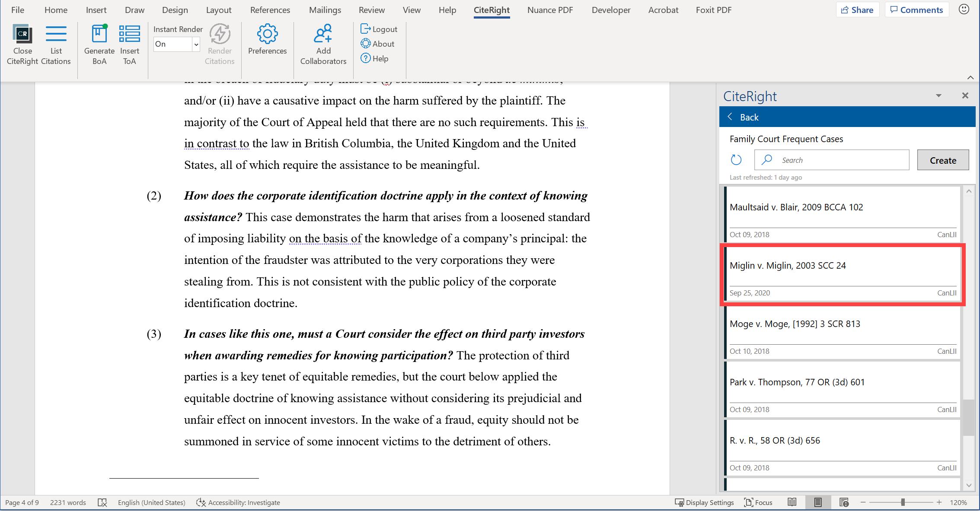Open the Layout tab
This screenshot has height=511, width=980.
click(219, 10)
